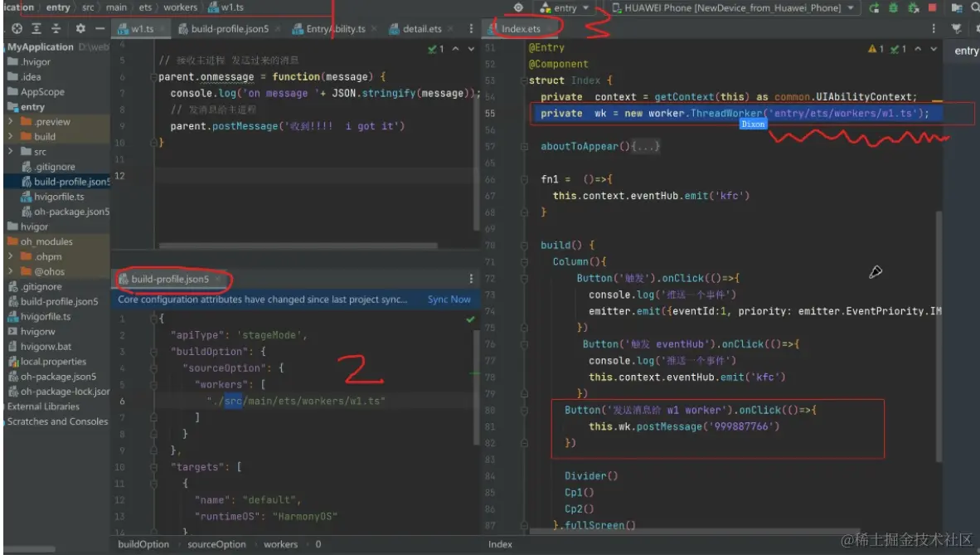This screenshot has height=555, width=980.
Task: Click the Debug bug icon
Action: (x=893, y=7)
